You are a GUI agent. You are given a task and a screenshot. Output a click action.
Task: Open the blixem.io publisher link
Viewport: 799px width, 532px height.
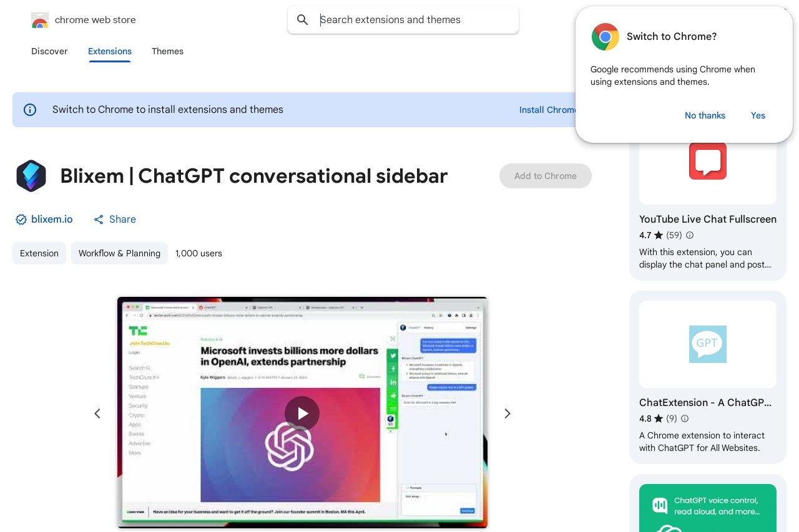pyautogui.click(x=52, y=220)
